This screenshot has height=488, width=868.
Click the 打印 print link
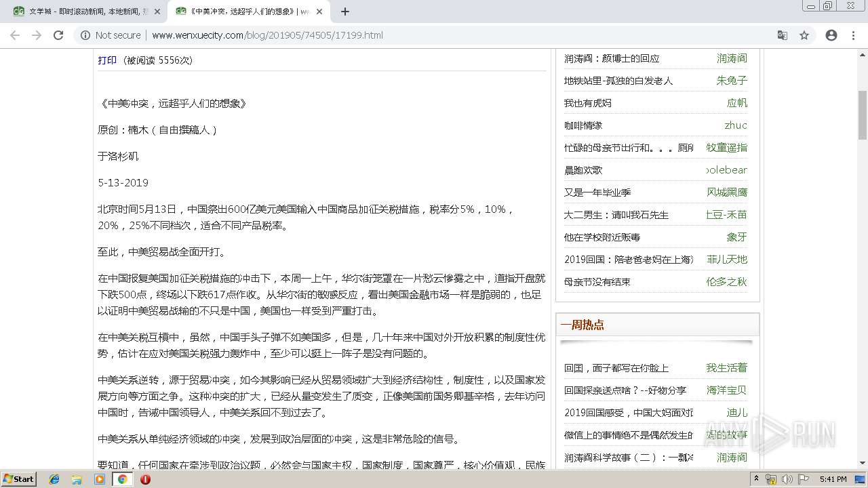point(107,60)
